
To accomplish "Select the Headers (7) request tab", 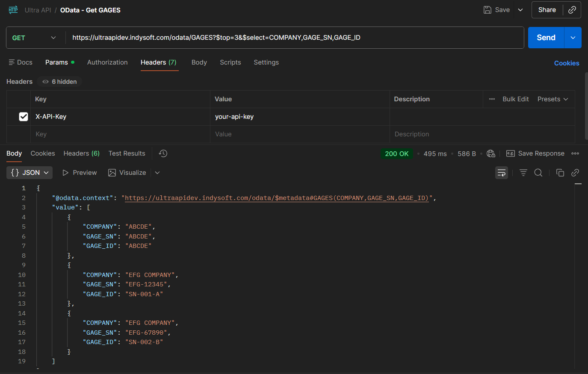I will click(159, 62).
